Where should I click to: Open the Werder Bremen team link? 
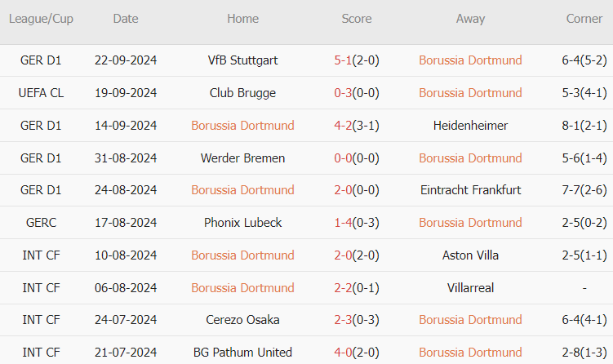pos(242,158)
